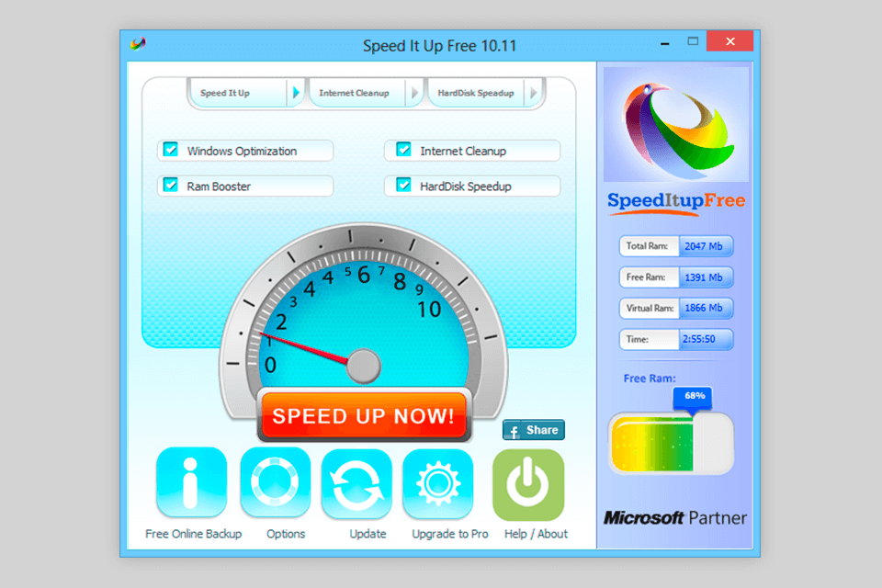Viewport: 882px width, 588px height.
Task: Click the Facebook Share button
Action: (x=533, y=430)
